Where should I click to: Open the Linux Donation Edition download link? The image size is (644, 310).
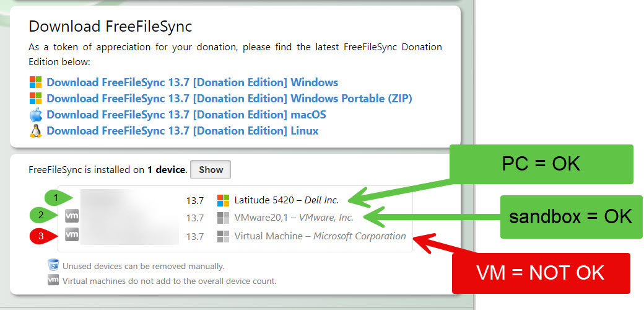182,131
